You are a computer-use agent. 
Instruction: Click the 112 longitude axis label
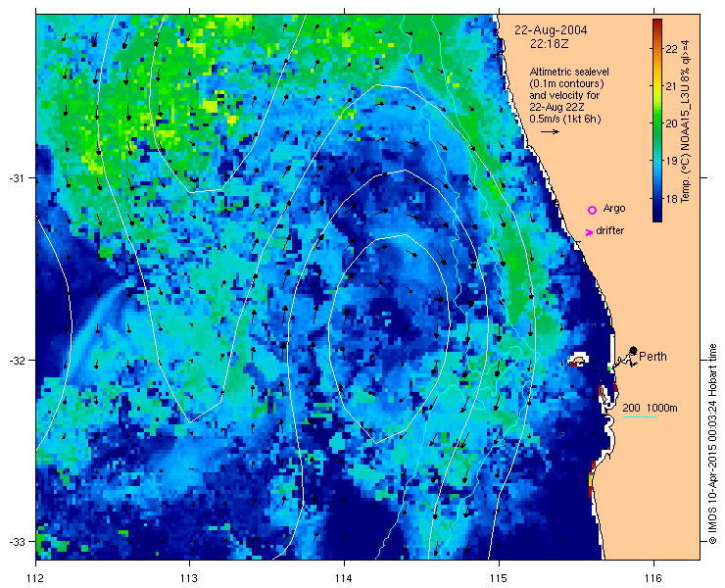35,578
